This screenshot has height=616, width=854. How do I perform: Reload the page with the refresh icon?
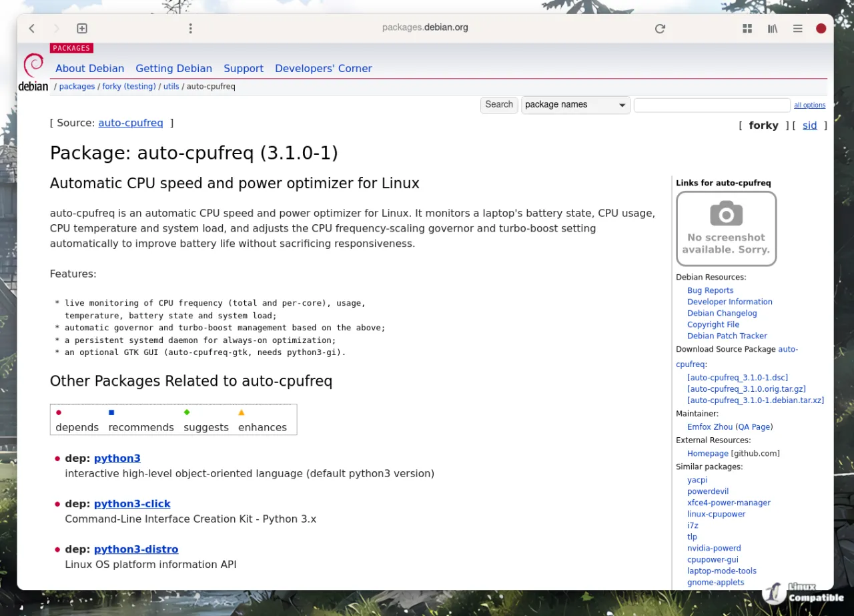(660, 29)
